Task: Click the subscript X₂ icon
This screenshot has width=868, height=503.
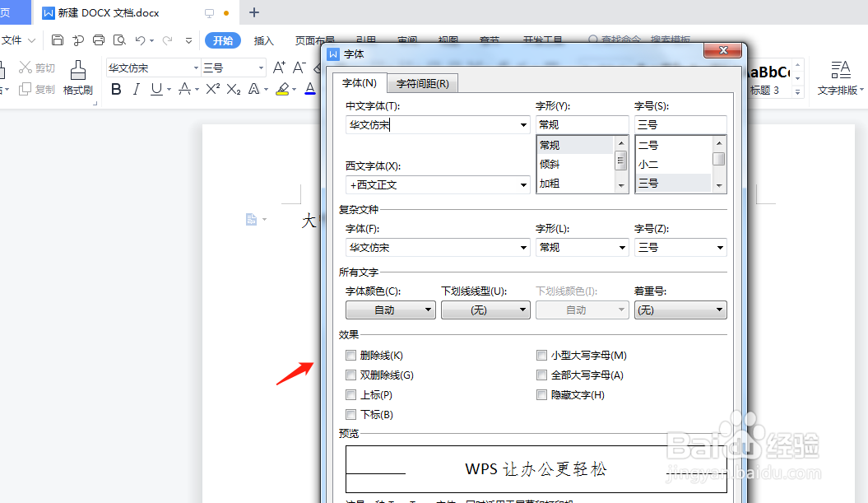Action: tap(233, 89)
